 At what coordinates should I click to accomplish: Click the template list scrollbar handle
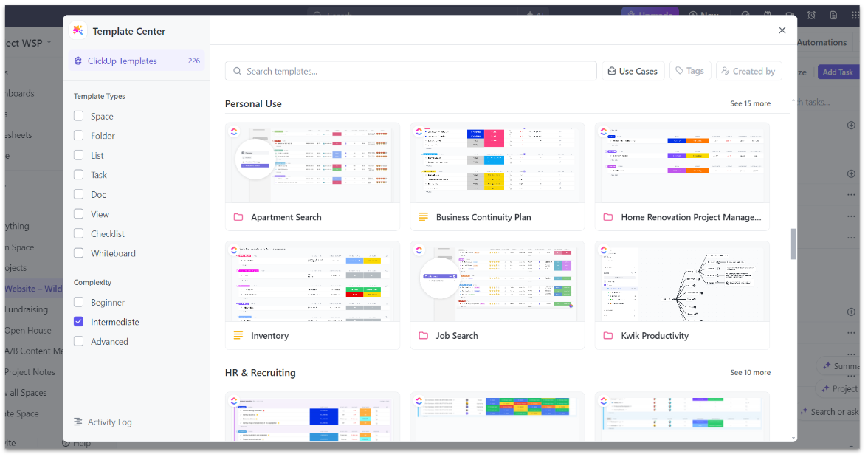click(x=793, y=244)
